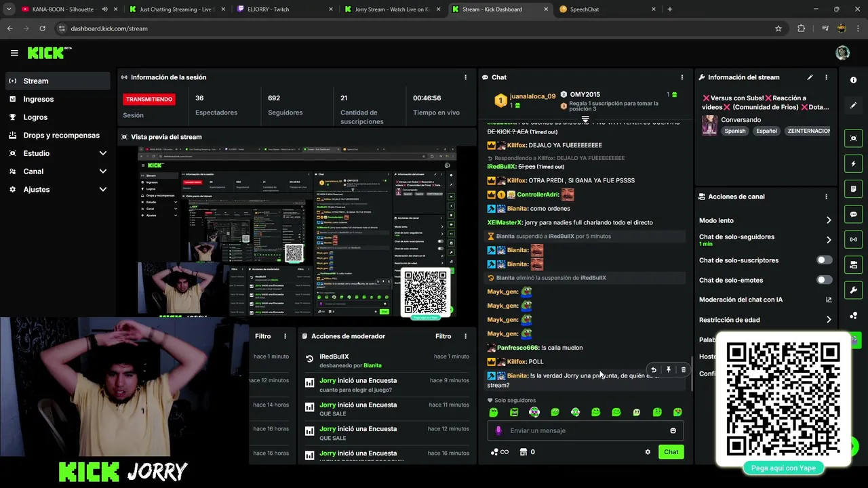Image resolution: width=868 pixels, height=488 pixels.
Task: Open the shop icon below the chat input
Action: click(x=523, y=452)
